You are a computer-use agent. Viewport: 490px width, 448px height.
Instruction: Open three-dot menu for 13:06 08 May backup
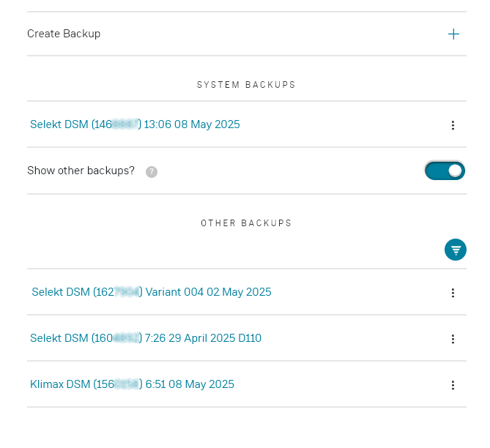coord(453,125)
